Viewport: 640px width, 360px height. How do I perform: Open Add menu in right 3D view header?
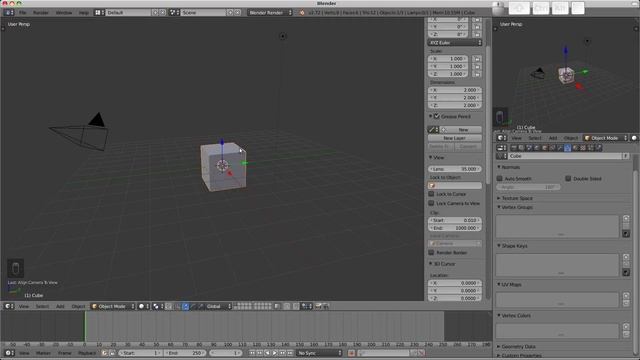(x=553, y=138)
